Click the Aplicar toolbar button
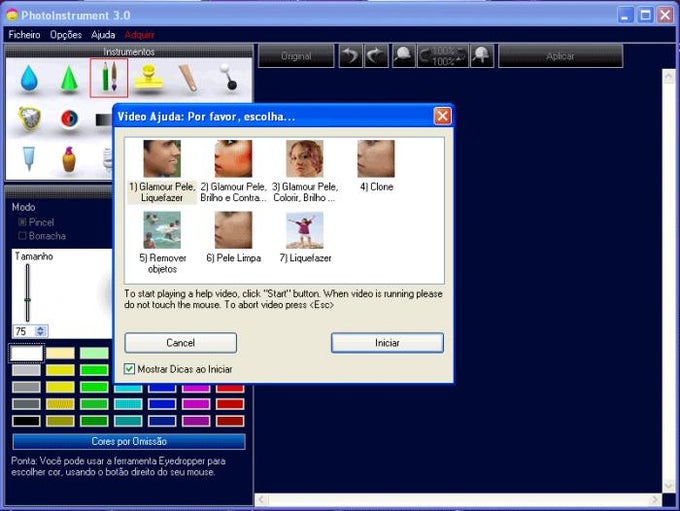This screenshot has height=511, width=680. (x=560, y=56)
